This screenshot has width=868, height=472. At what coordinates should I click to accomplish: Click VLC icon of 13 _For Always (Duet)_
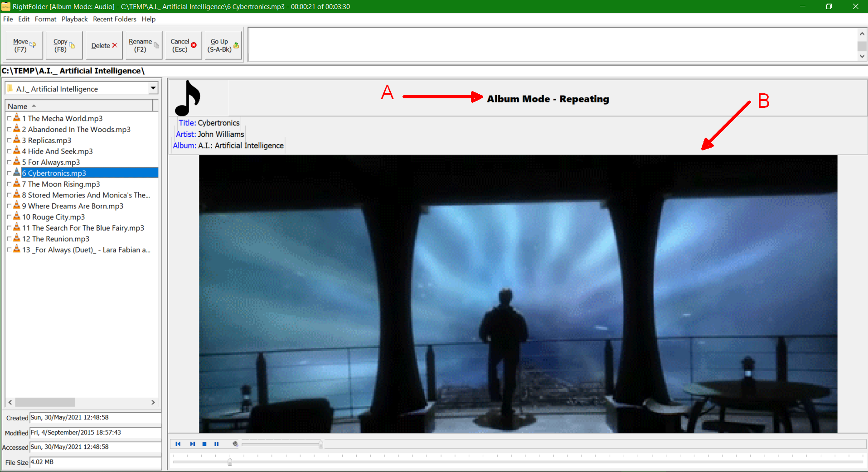(17, 249)
